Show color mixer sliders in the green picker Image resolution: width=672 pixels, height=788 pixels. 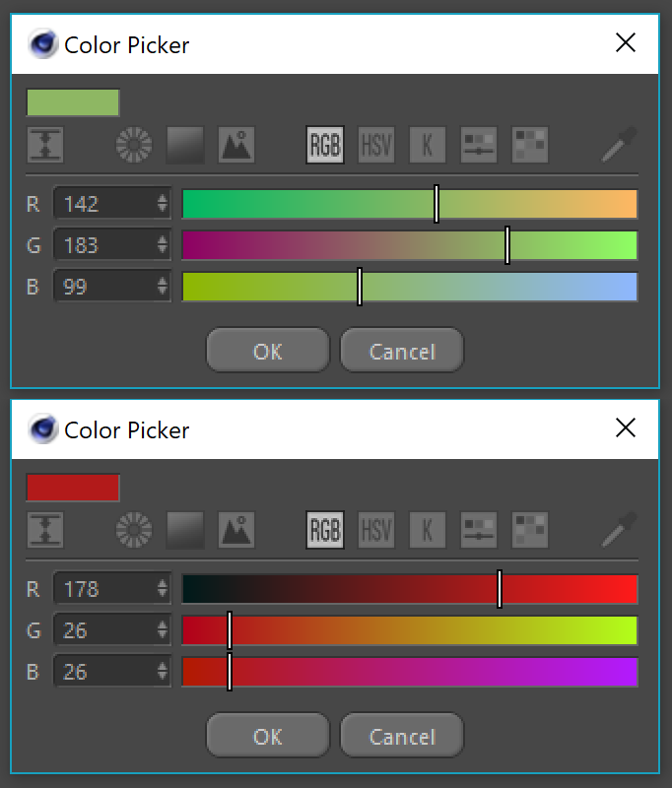(479, 145)
